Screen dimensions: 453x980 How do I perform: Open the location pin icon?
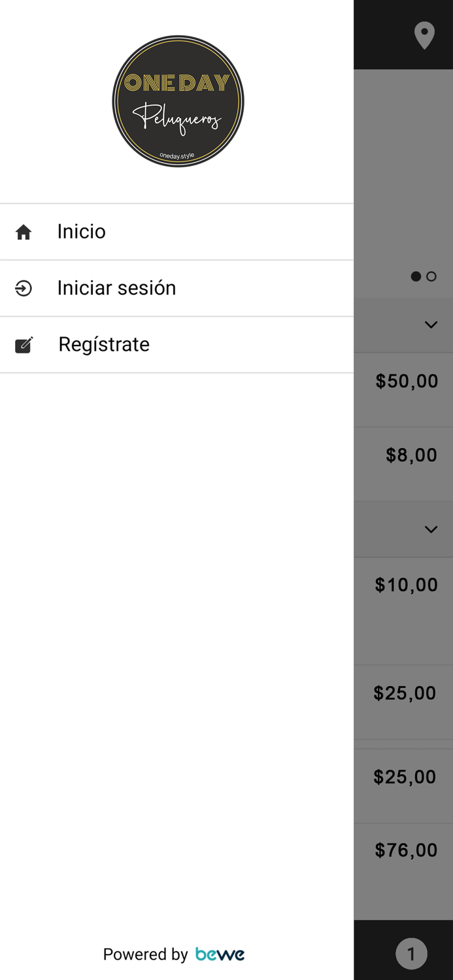pyautogui.click(x=424, y=35)
